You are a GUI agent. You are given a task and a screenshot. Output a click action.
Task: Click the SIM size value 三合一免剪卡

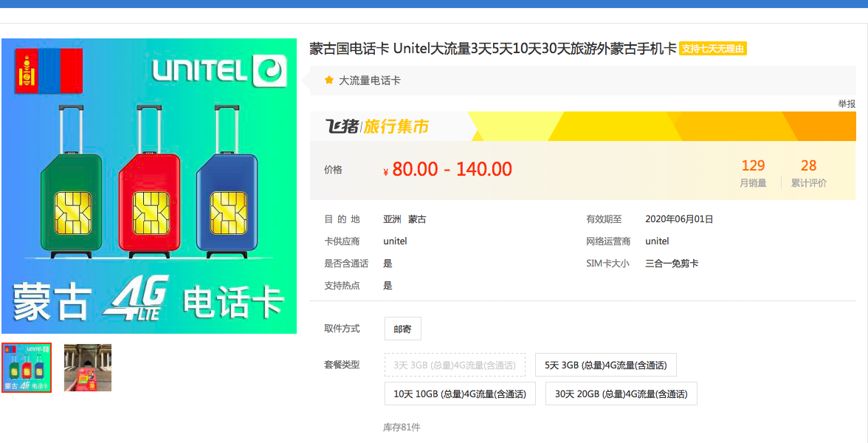(x=672, y=264)
